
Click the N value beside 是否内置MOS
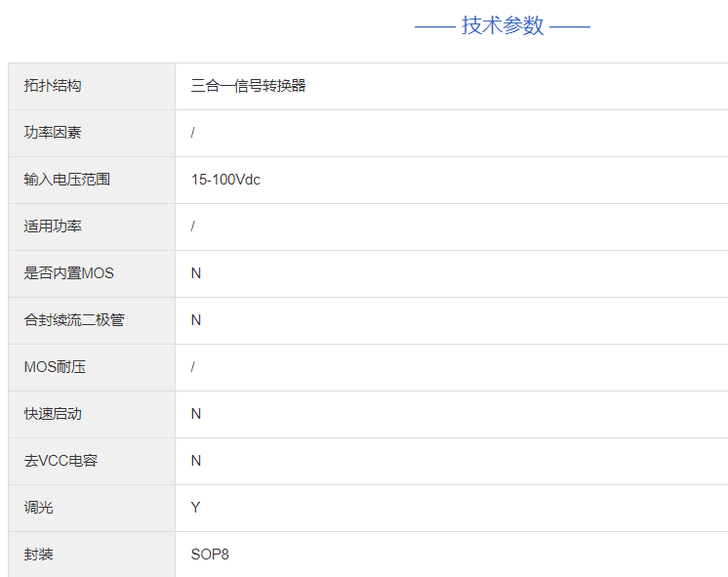[x=196, y=273]
